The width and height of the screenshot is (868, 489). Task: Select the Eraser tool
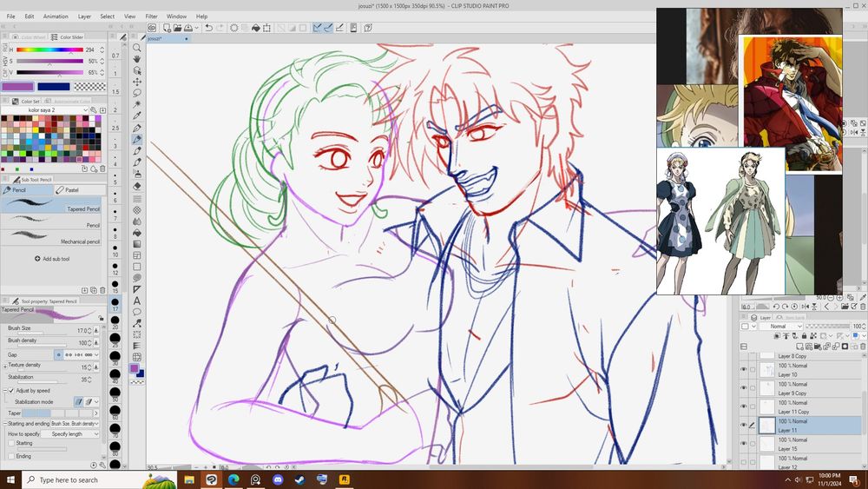point(137,186)
